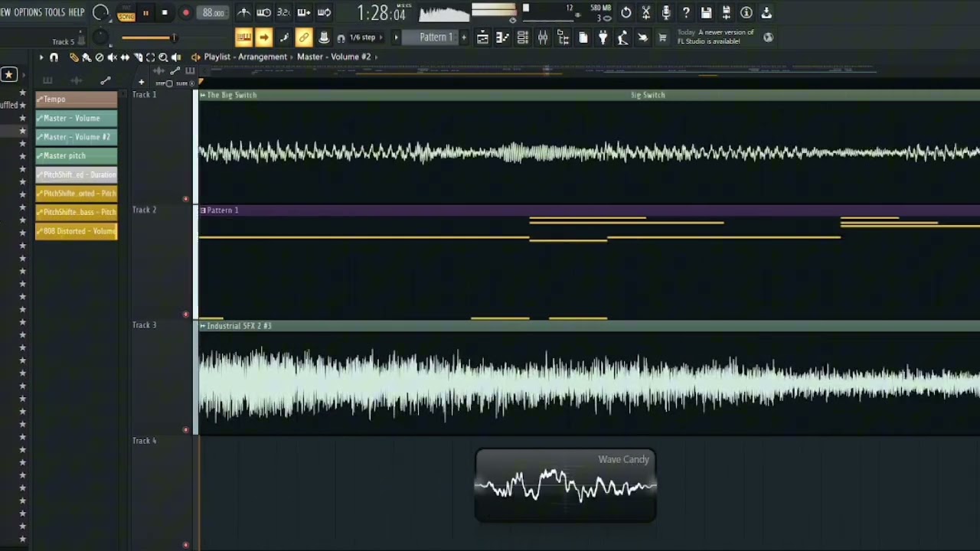This screenshot has width=980, height=551.
Task: Open the plugin picker plug icon
Action: tap(603, 37)
